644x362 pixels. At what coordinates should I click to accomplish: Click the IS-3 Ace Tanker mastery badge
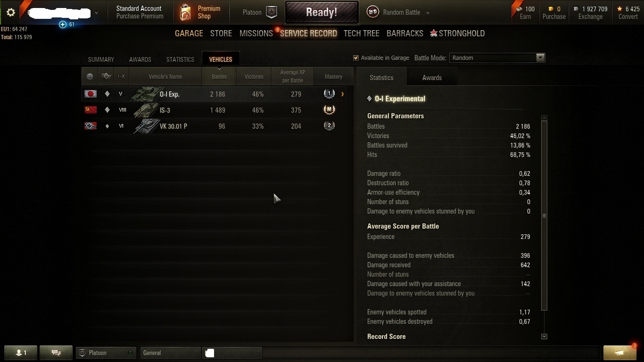click(329, 110)
